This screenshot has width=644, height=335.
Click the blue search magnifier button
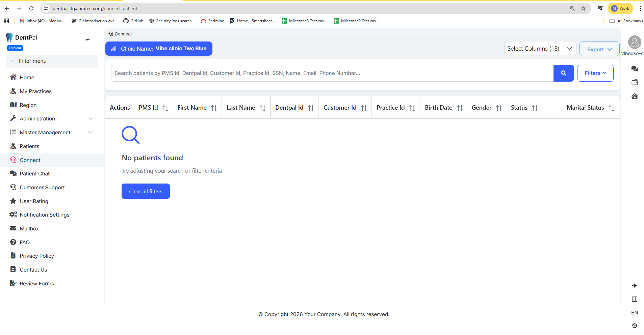click(x=563, y=73)
